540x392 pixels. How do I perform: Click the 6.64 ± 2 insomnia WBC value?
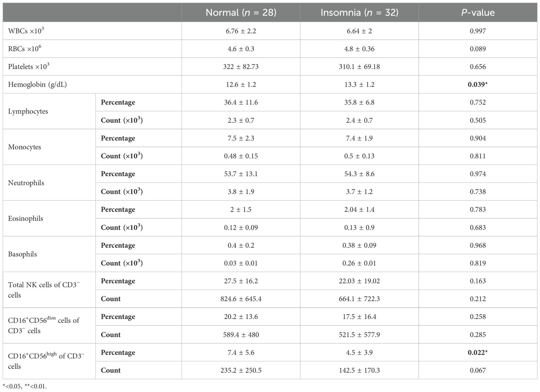[359, 31]
